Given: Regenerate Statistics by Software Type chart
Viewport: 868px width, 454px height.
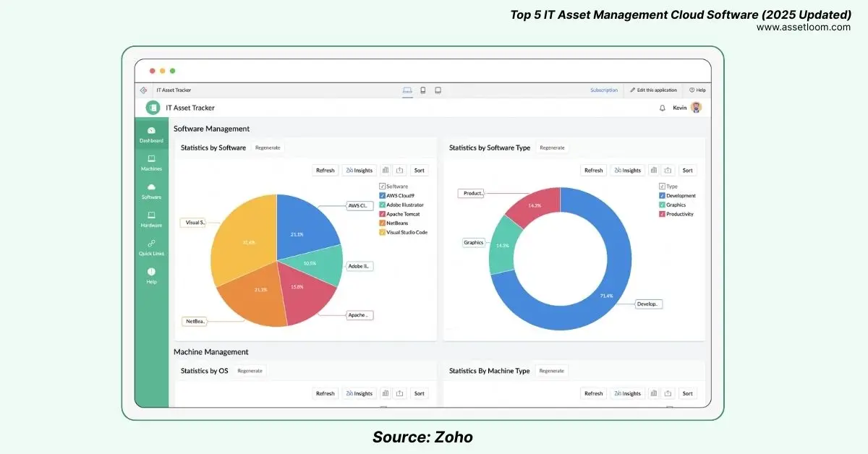Looking at the screenshot, I should click(552, 147).
